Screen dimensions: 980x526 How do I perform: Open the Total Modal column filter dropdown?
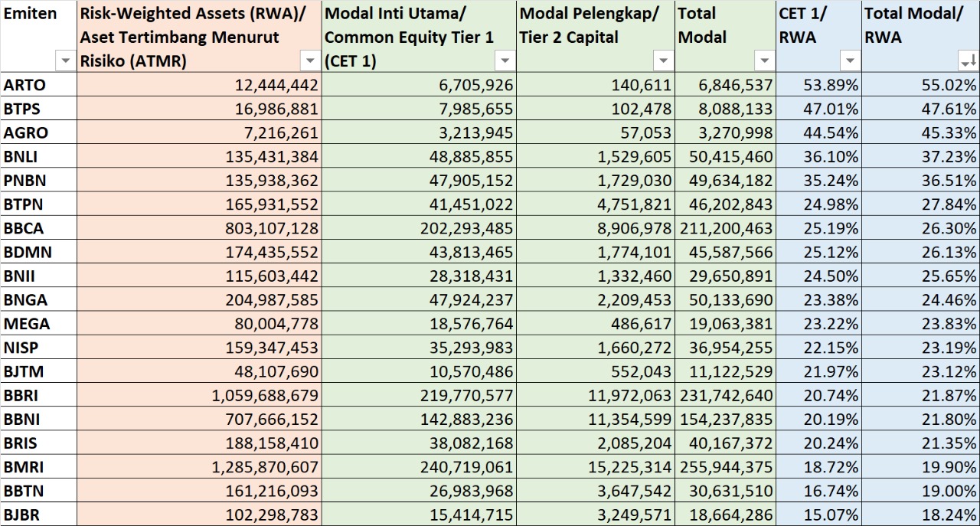pos(765,60)
